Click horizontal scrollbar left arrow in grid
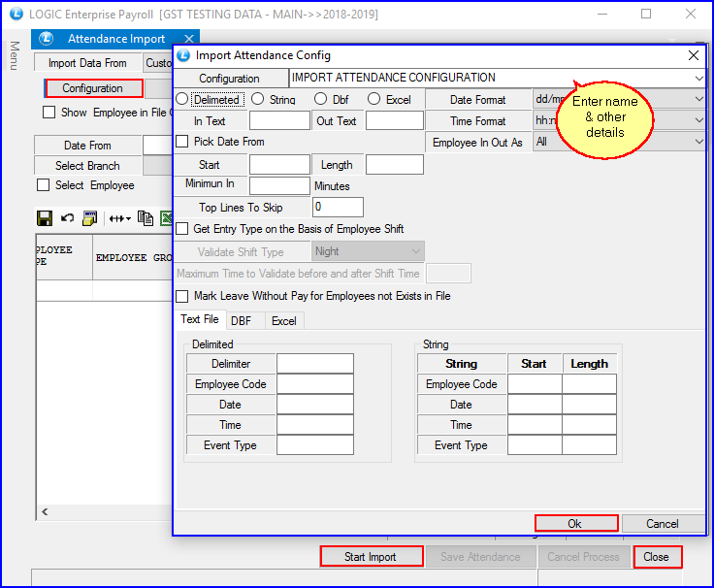This screenshot has width=714, height=588. [45, 511]
